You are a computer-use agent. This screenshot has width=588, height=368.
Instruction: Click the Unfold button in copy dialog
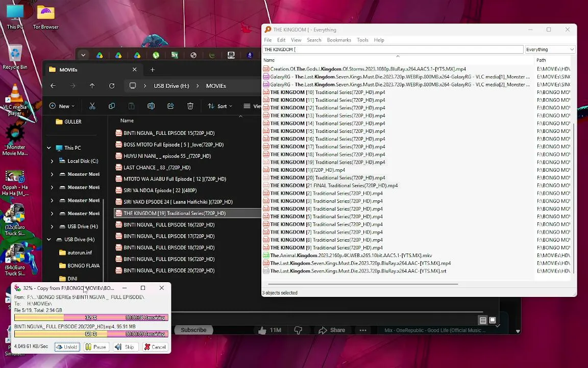coord(67,347)
